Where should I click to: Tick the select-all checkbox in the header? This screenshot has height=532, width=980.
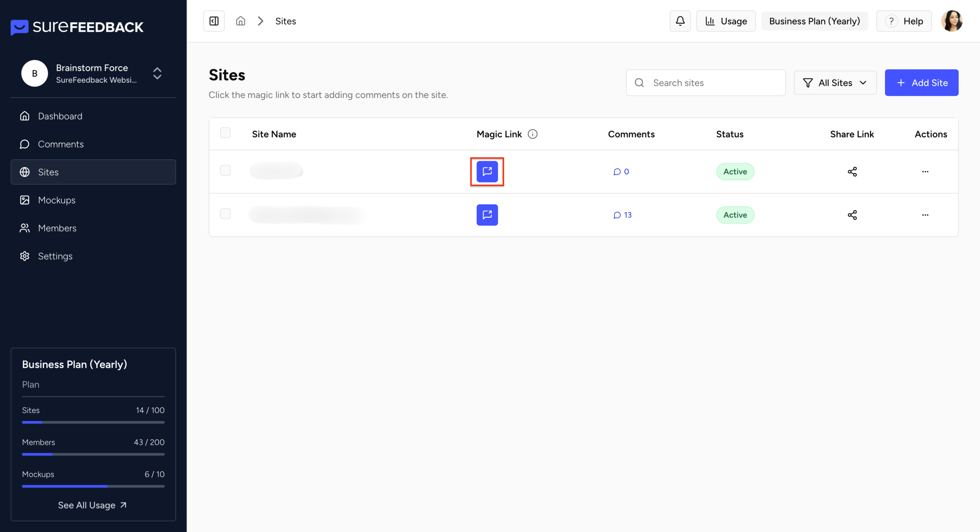[x=225, y=133]
